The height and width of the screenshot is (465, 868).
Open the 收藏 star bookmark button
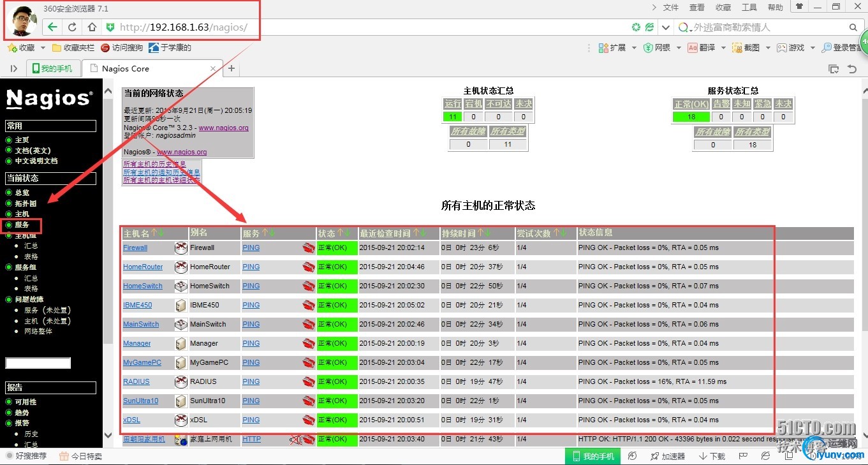click(x=20, y=48)
